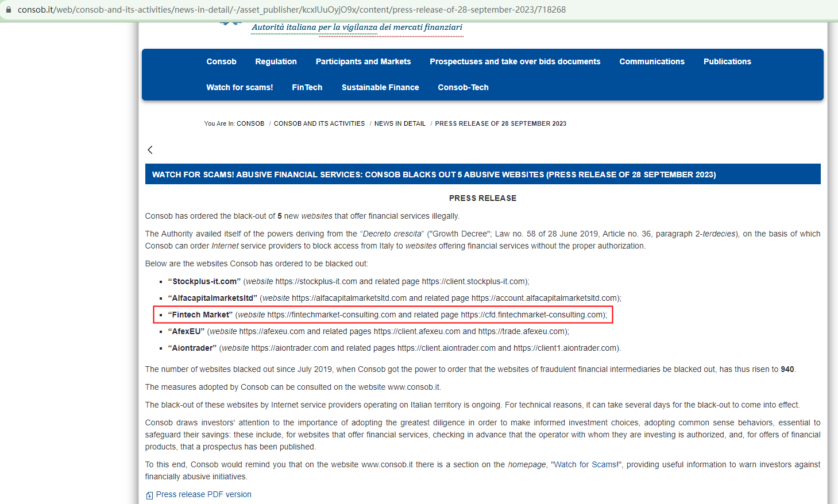The image size is (838, 504).
Task: Click NEWS IN DETAIL breadcrumb
Action: (x=400, y=123)
